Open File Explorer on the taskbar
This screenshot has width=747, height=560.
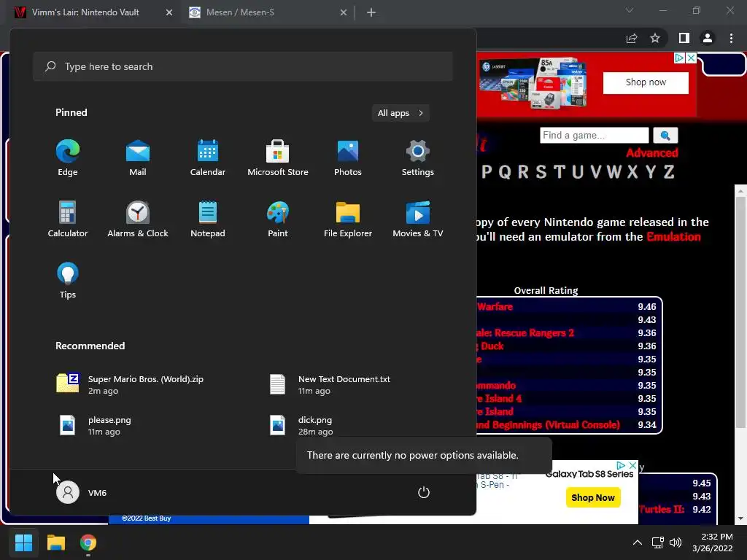point(55,542)
